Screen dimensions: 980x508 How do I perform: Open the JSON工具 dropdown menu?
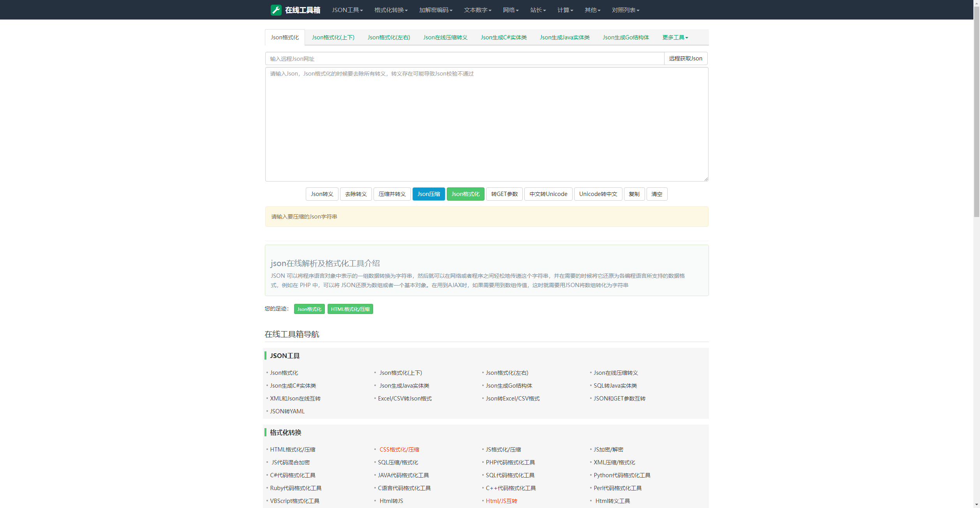tap(347, 10)
